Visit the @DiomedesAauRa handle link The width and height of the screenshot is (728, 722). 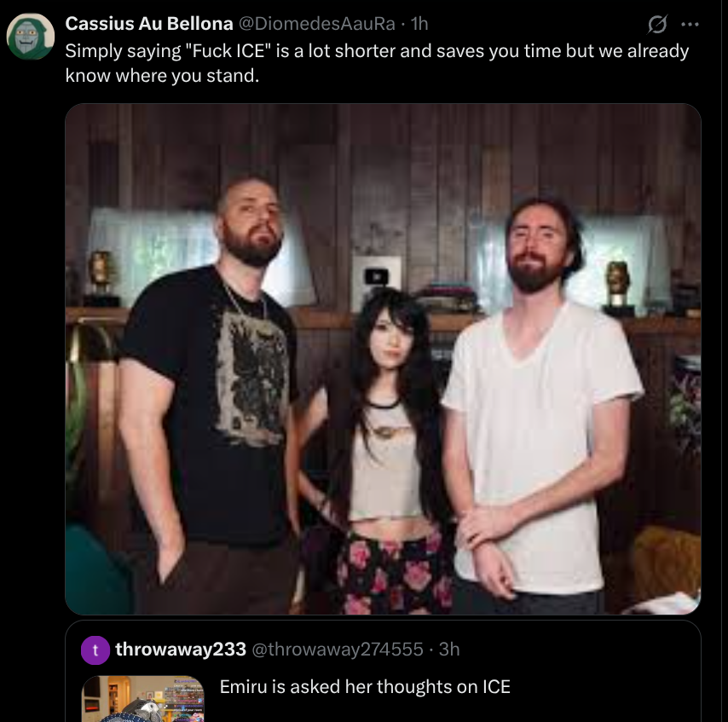click(317, 23)
